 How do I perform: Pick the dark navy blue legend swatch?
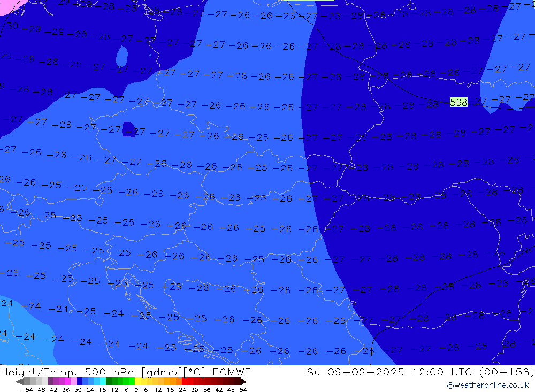[79, 381]
